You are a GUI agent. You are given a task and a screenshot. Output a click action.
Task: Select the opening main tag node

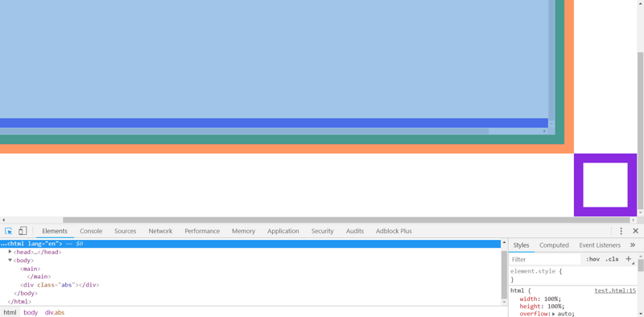(x=30, y=269)
